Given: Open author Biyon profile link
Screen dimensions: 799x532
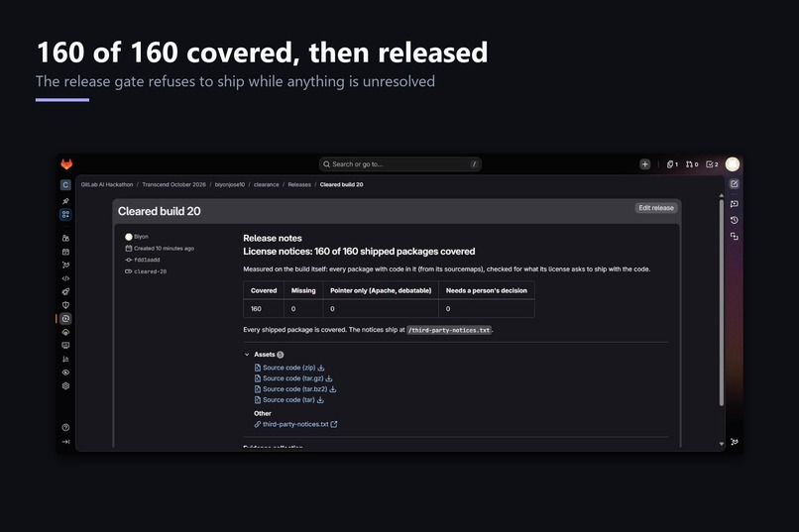Looking at the screenshot, I should click(x=141, y=237).
